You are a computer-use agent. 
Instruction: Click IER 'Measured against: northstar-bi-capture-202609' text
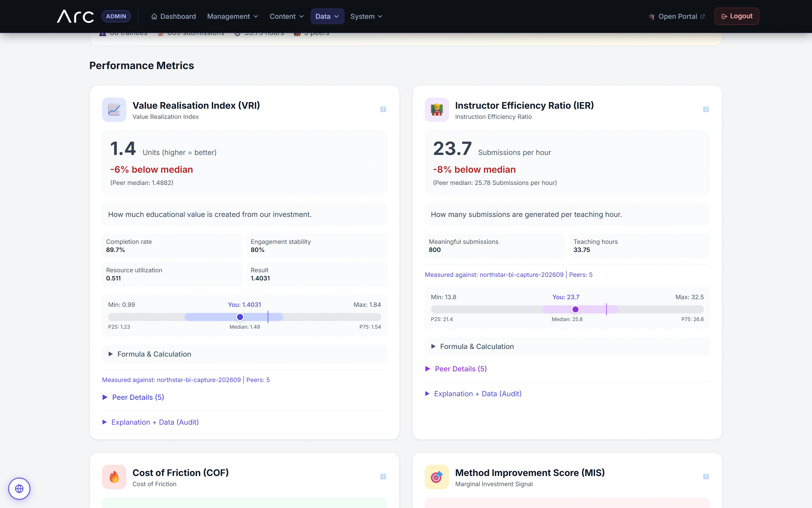click(x=494, y=275)
